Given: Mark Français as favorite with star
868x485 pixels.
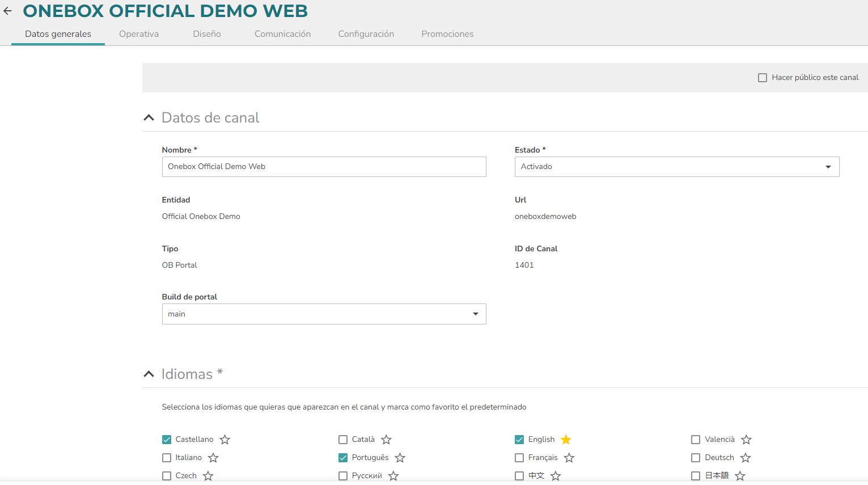Looking at the screenshot, I should tap(569, 458).
